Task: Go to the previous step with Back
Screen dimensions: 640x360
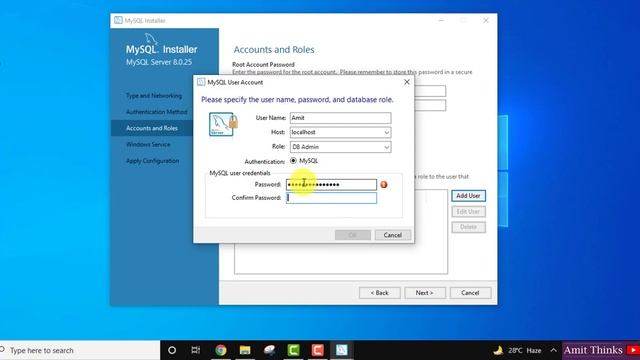Action: [380, 293]
